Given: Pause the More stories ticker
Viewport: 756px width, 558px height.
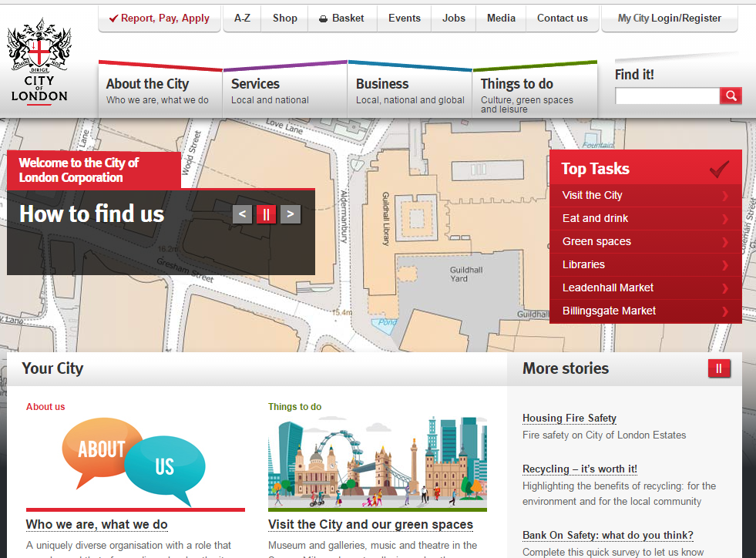Looking at the screenshot, I should pos(719,369).
